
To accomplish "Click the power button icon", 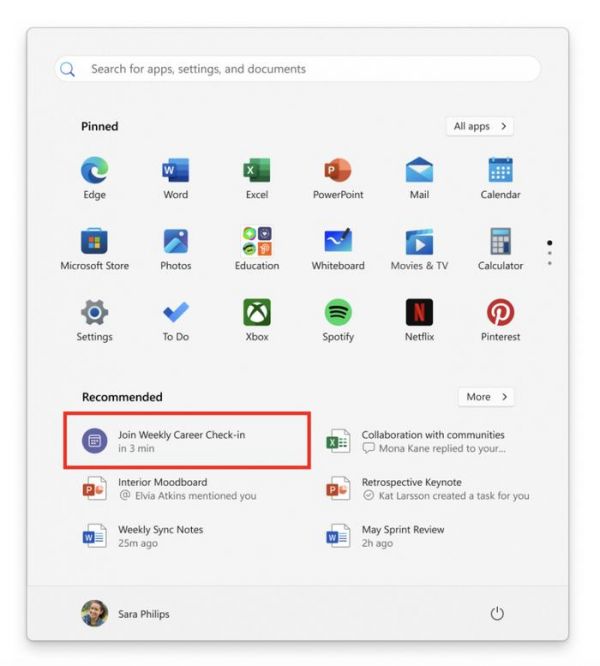I will pyautogui.click(x=497, y=613).
